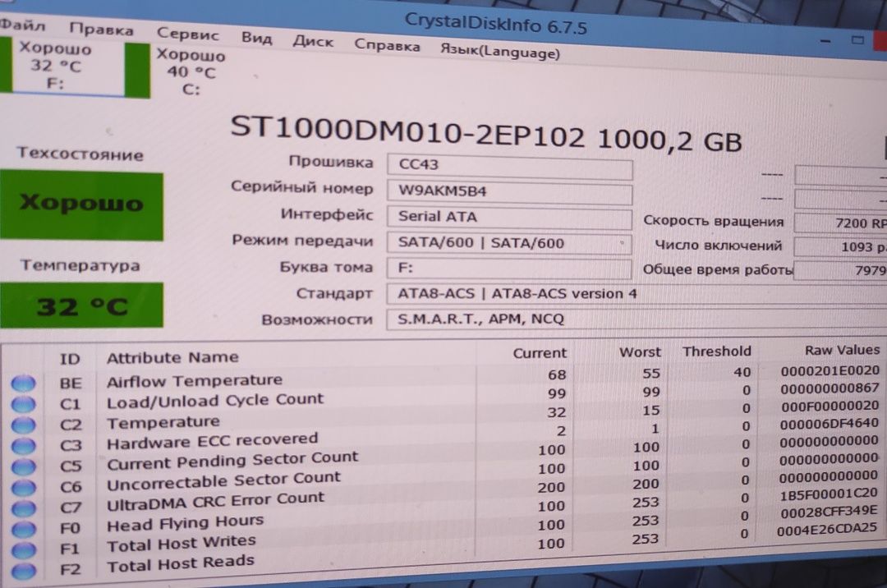Click the rotation speed field 7200

841,223
